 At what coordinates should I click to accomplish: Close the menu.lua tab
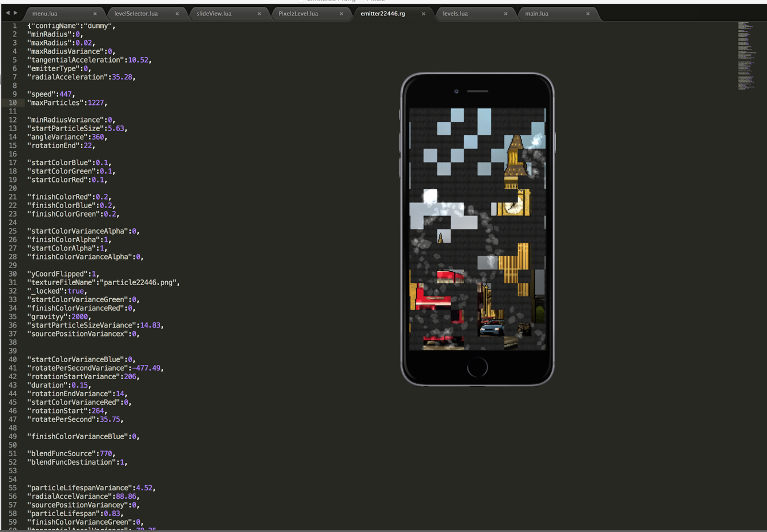coord(95,14)
